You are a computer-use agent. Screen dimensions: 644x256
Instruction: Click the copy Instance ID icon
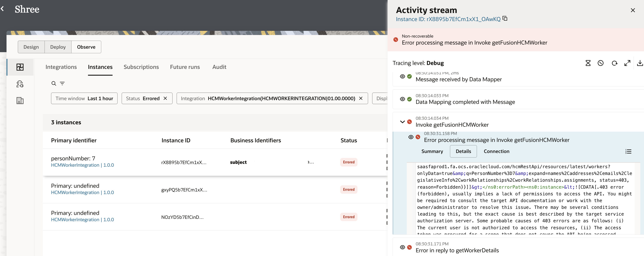click(x=505, y=18)
